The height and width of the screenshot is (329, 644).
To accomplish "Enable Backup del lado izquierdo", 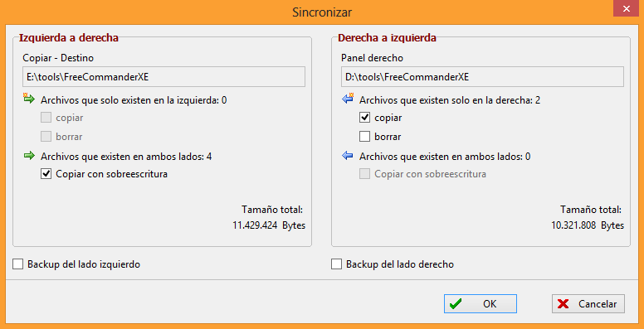I will (x=17, y=264).
